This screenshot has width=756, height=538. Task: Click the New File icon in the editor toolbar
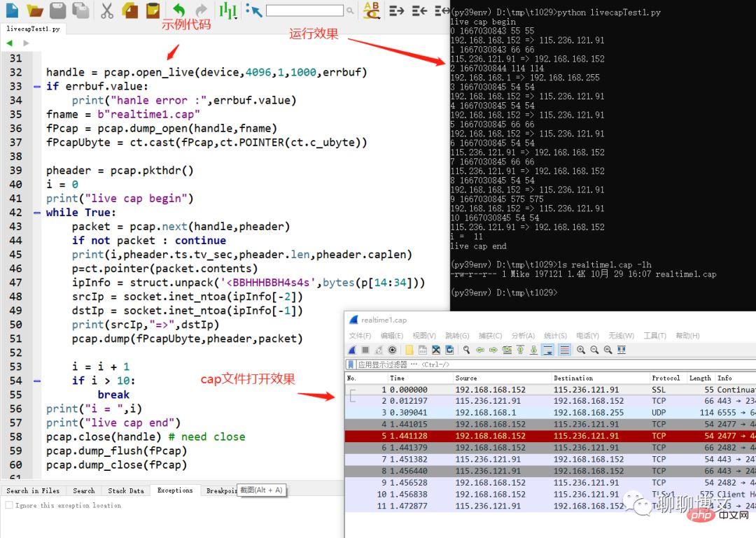[12, 10]
